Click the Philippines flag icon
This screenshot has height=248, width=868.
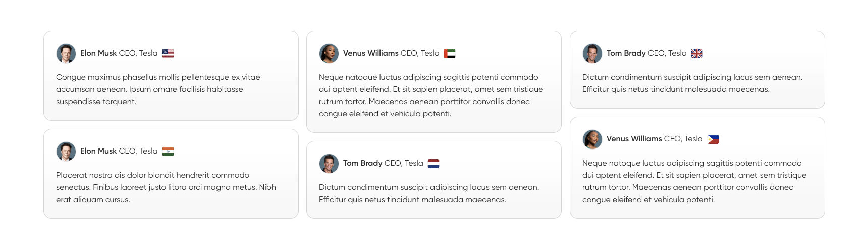(713, 139)
